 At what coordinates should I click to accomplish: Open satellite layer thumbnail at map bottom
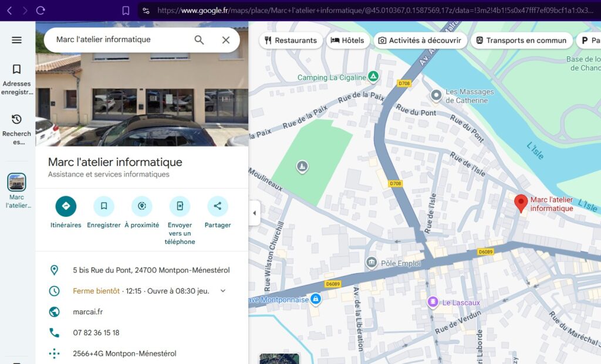pos(279,359)
